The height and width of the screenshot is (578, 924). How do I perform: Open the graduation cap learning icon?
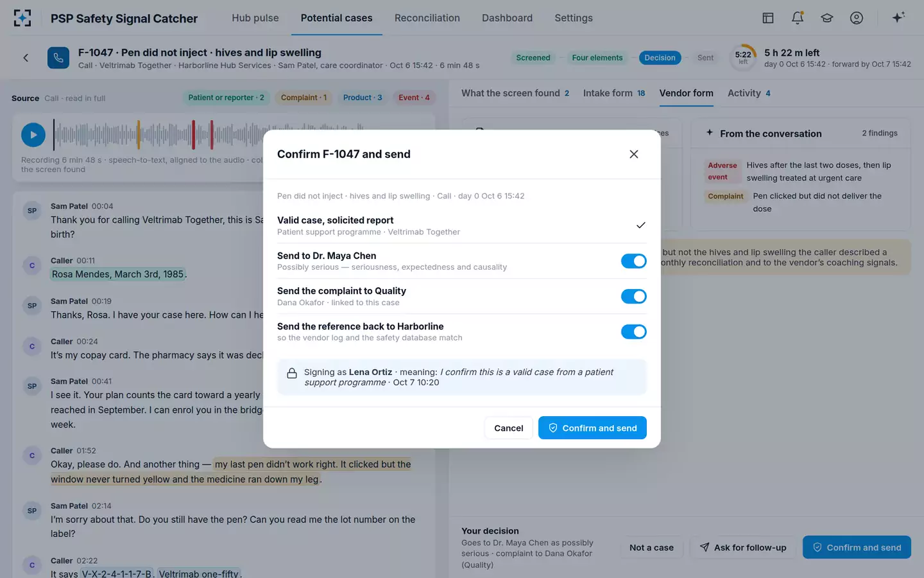click(827, 18)
